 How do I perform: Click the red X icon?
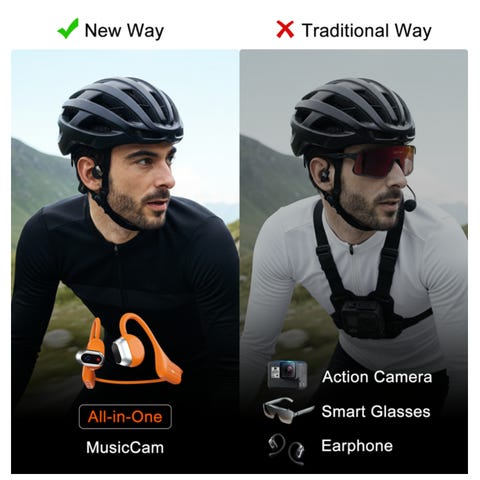tap(285, 29)
